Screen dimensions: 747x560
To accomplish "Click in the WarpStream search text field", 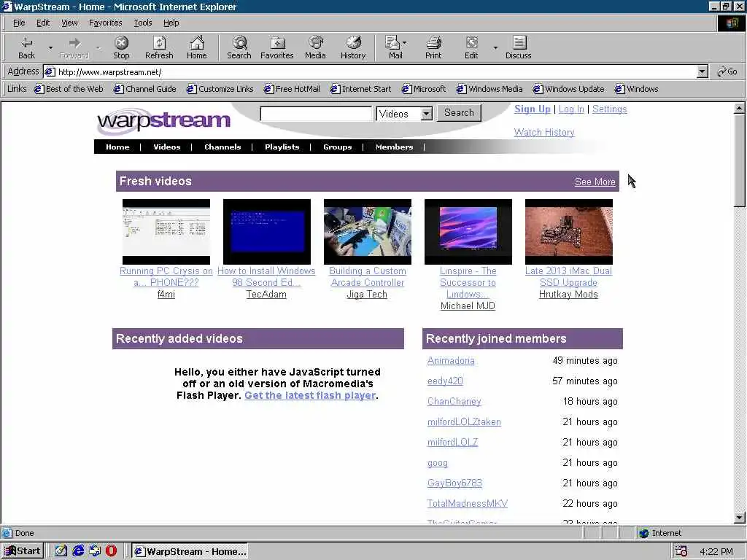I will click(316, 114).
